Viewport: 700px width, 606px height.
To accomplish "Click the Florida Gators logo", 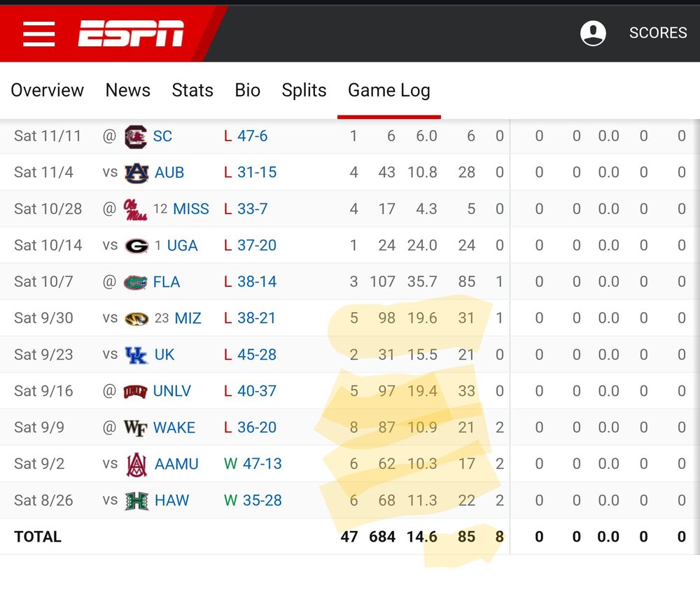I will pos(135,282).
